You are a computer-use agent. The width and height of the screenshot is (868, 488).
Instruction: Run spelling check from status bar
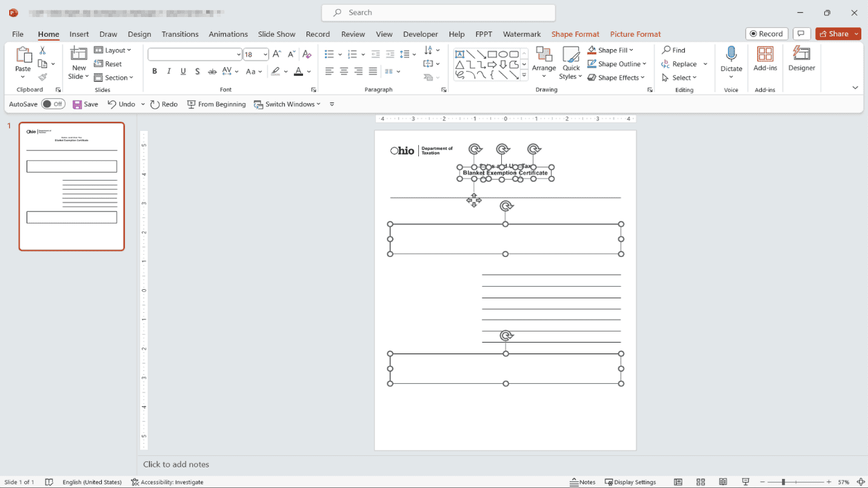coord(50,482)
